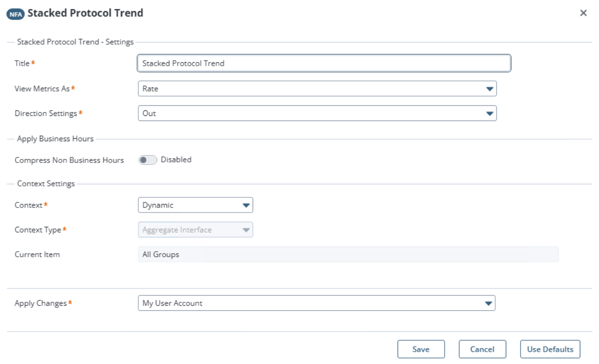Toggle the Compress Non Business Hours switch
Screen dimensions: 599x364
tap(147, 160)
